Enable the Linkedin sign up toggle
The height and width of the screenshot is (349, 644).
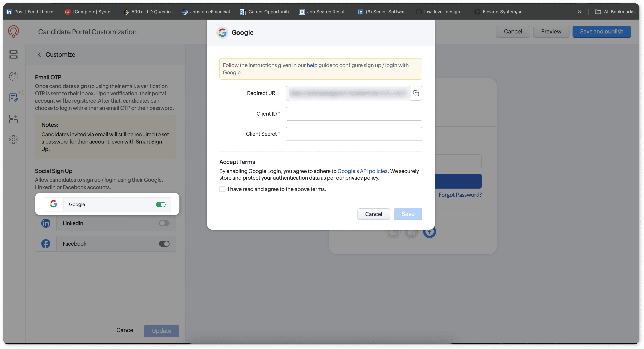click(x=164, y=223)
